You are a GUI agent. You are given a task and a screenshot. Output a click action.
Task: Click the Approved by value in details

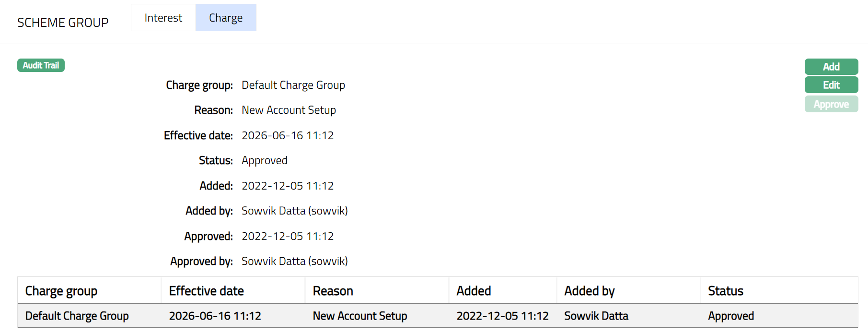pyautogui.click(x=294, y=261)
